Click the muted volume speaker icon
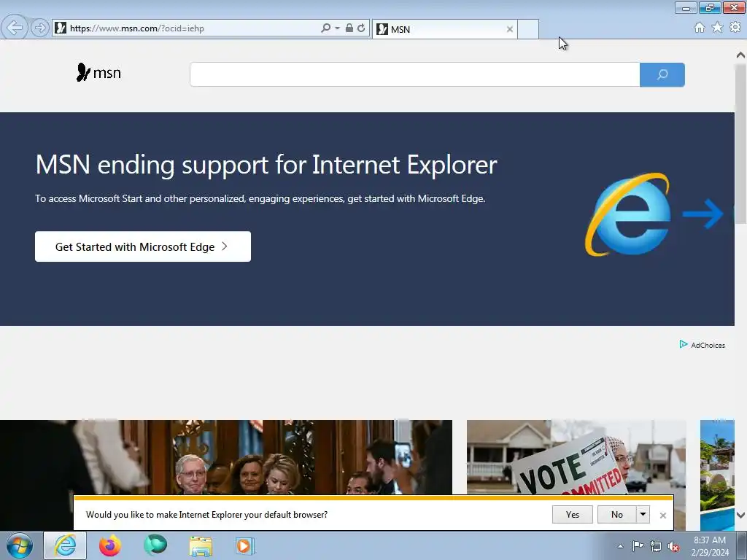 pyautogui.click(x=673, y=546)
